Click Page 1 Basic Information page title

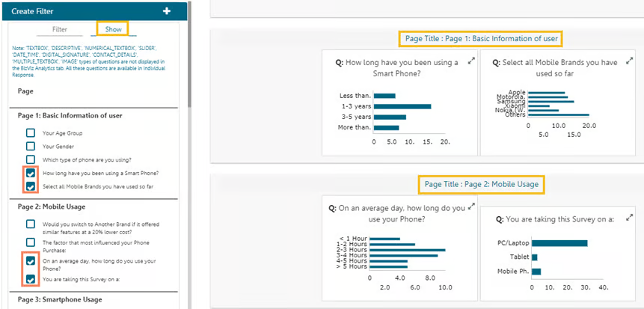pyautogui.click(x=481, y=38)
